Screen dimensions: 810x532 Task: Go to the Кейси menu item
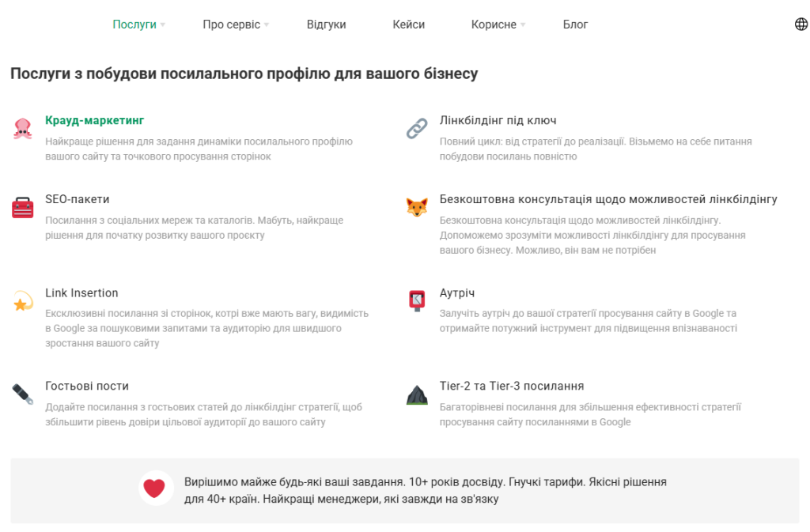pyautogui.click(x=408, y=25)
